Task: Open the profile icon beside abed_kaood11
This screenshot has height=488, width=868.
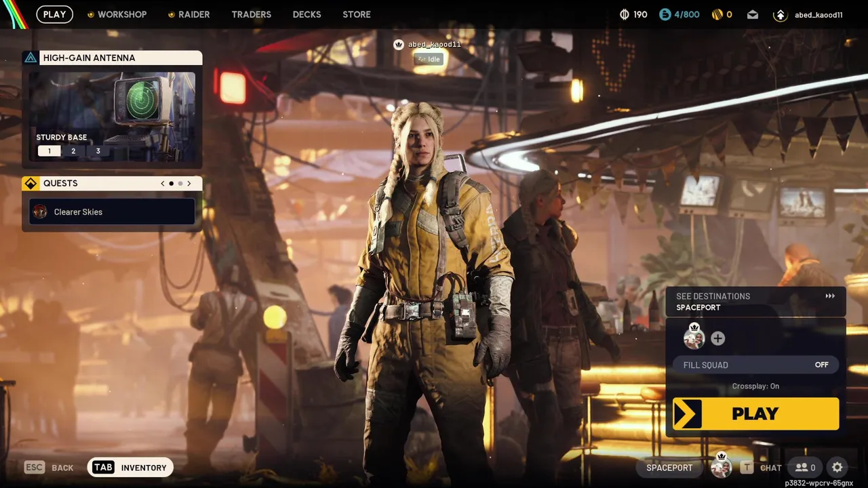Action: point(780,15)
